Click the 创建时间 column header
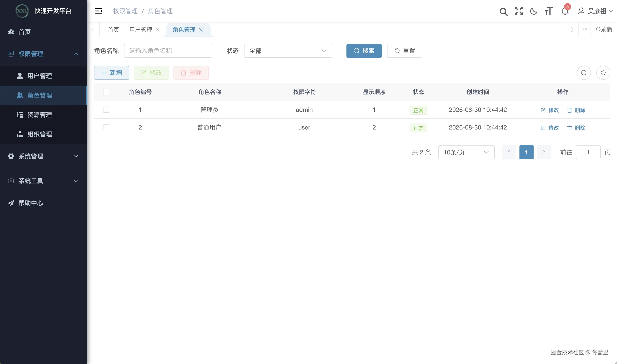The width and height of the screenshot is (617, 364). pyautogui.click(x=478, y=92)
